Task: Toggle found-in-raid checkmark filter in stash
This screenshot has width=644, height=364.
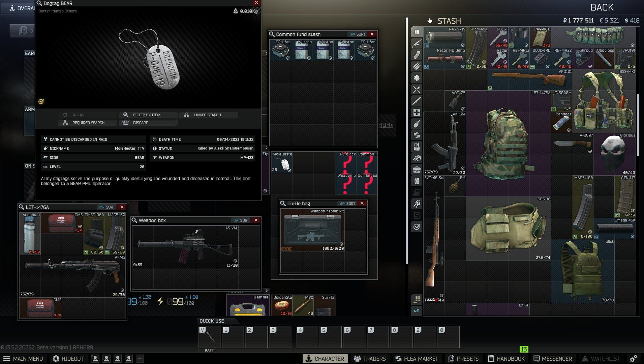Action: [417, 227]
